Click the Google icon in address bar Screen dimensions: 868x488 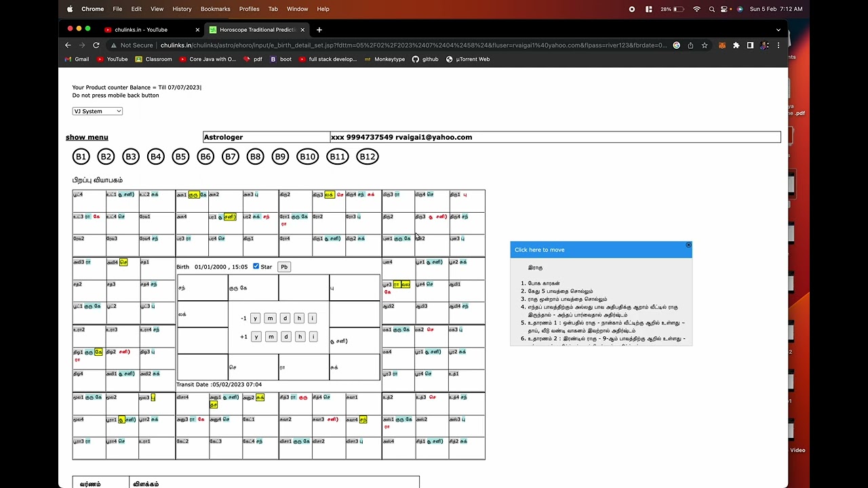pos(676,45)
